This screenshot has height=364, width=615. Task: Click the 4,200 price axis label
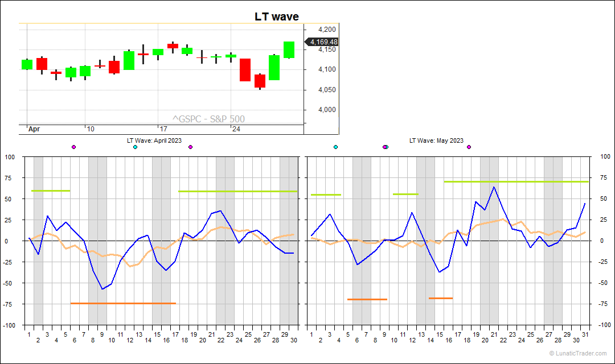pyautogui.click(x=327, y=30)
